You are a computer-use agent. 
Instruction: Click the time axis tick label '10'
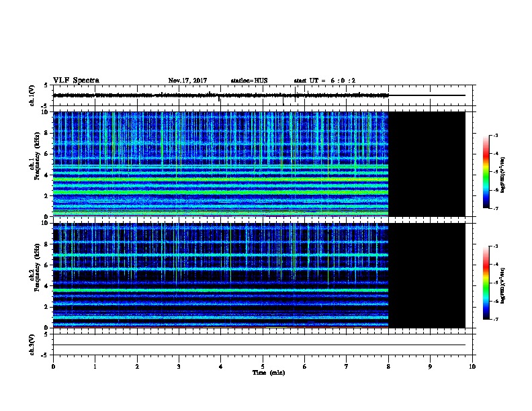click(x=472, y=366)
